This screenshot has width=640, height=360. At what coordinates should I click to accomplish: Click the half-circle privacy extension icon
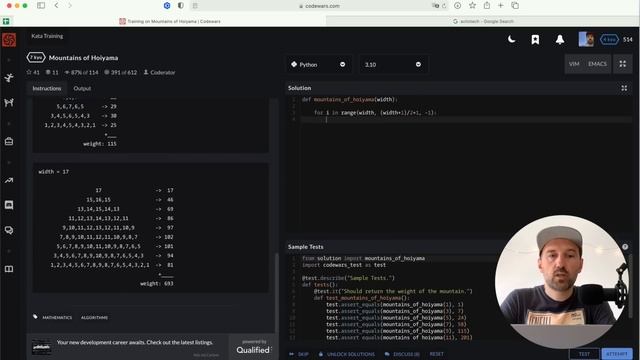click(x=180, y=6)
